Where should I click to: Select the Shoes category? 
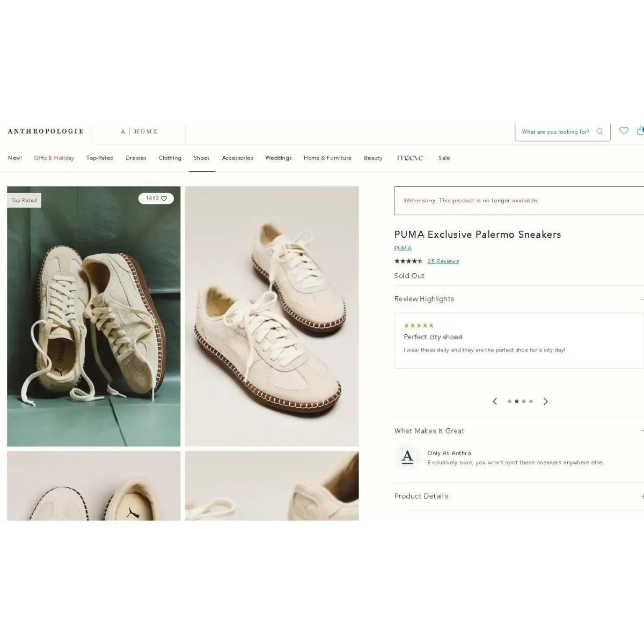tap(202, 158)
